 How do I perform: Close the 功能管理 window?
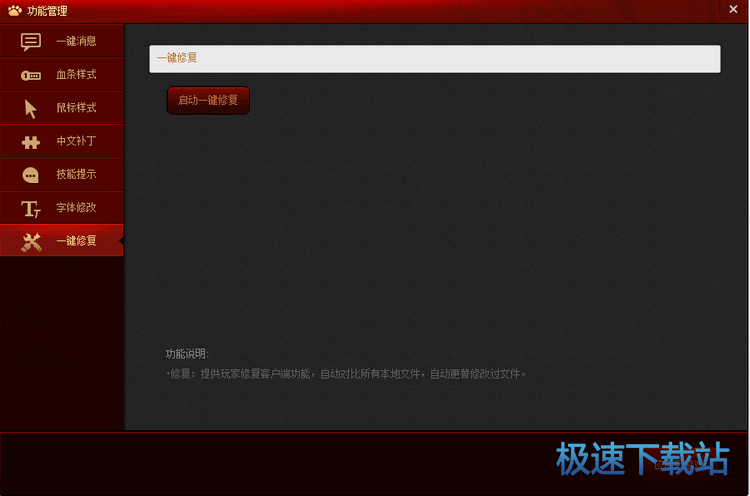733,9
